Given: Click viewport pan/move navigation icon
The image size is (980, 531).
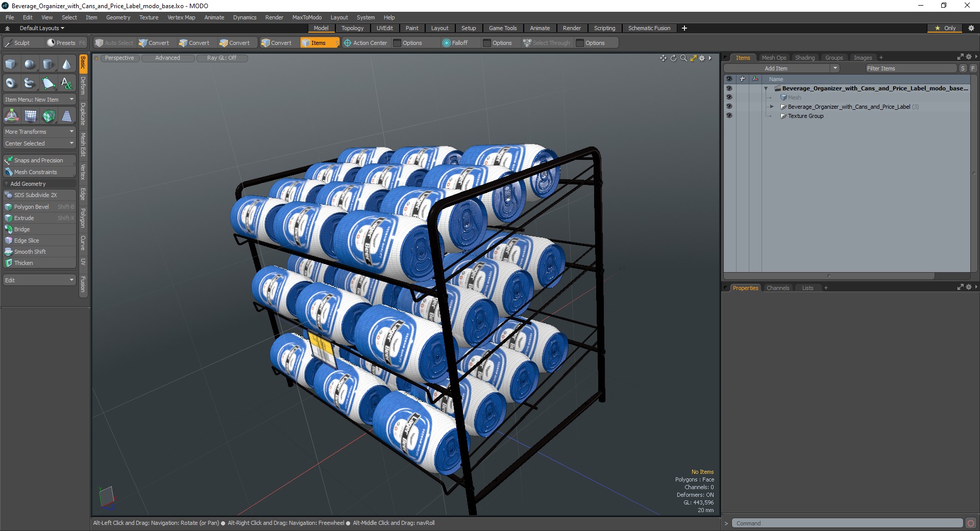Looking at the screenshot, I should (x=663, y=58).
